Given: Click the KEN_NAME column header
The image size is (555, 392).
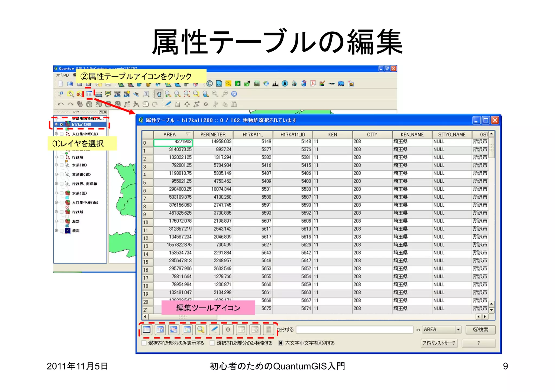Looking at the screenshot, I should 412,135.
